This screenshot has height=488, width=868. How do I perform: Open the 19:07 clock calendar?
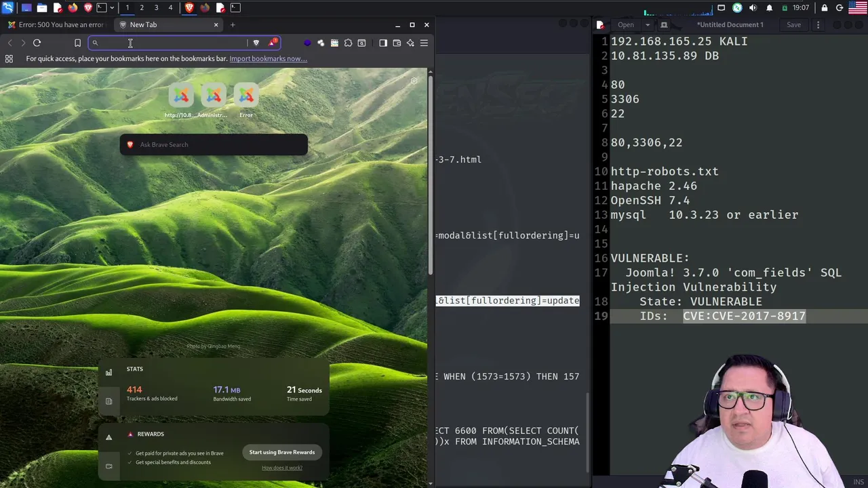point(801,7)
